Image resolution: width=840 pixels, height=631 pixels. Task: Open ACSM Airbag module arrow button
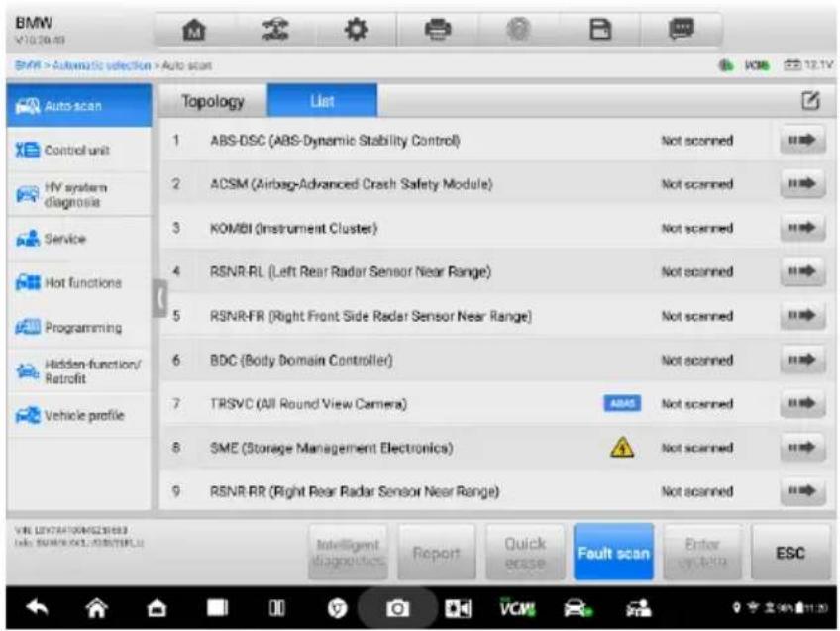coord(802,183)
